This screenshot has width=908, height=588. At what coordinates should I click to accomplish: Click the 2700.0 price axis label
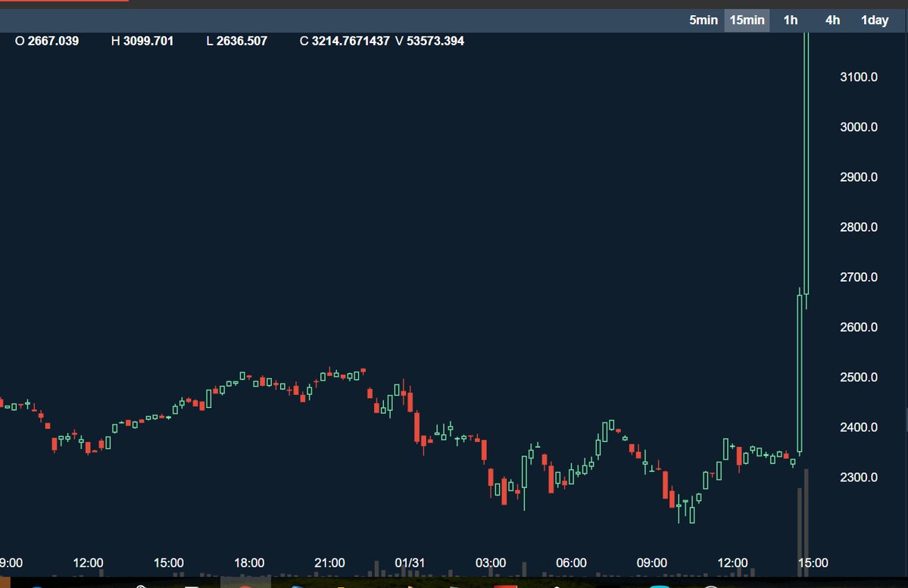point(859,277)
